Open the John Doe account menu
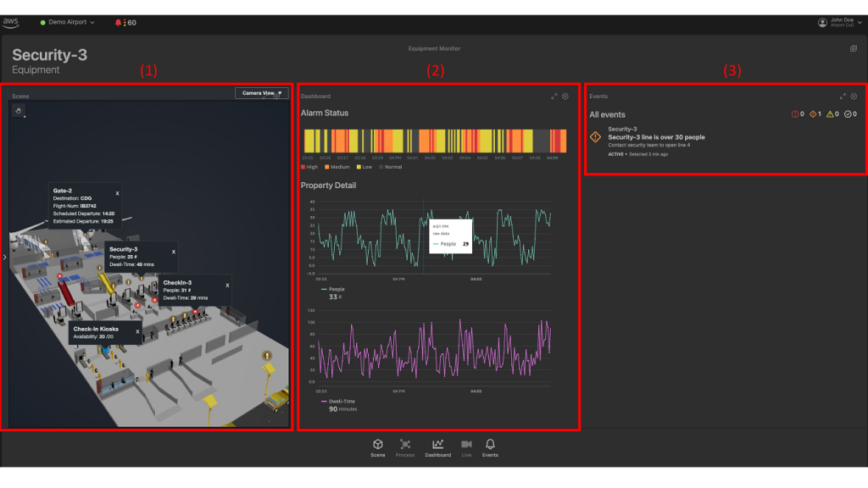This screenshot has height=488, width=868. pyautogui.click(x=838, y=24)
